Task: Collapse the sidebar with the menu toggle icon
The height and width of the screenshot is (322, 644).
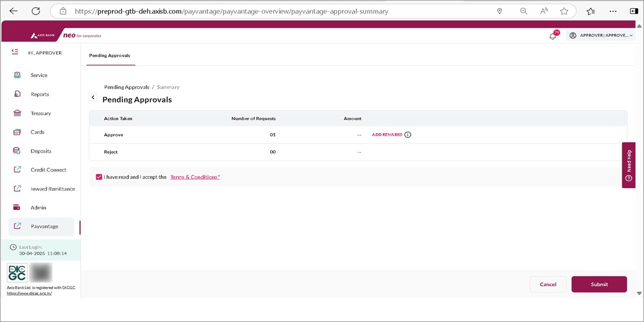Action: (15, 52)
